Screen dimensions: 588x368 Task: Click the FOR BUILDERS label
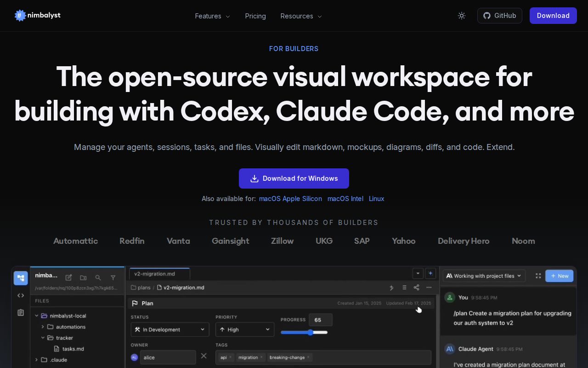[x=294, y=49]
